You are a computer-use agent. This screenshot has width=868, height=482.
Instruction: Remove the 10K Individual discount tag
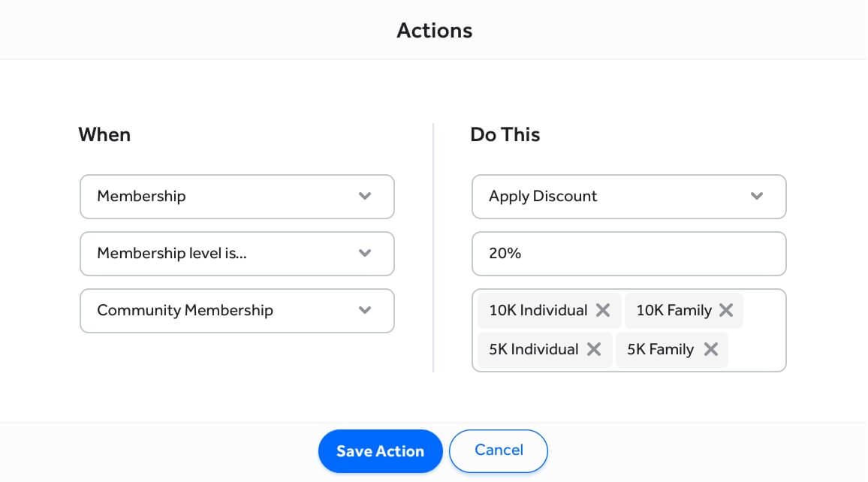603,309
